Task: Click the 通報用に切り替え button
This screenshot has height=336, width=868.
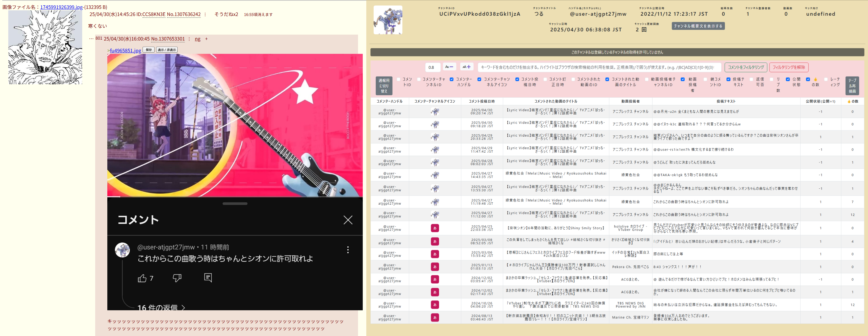Action: pyautogui.click(x=384, y=86)
